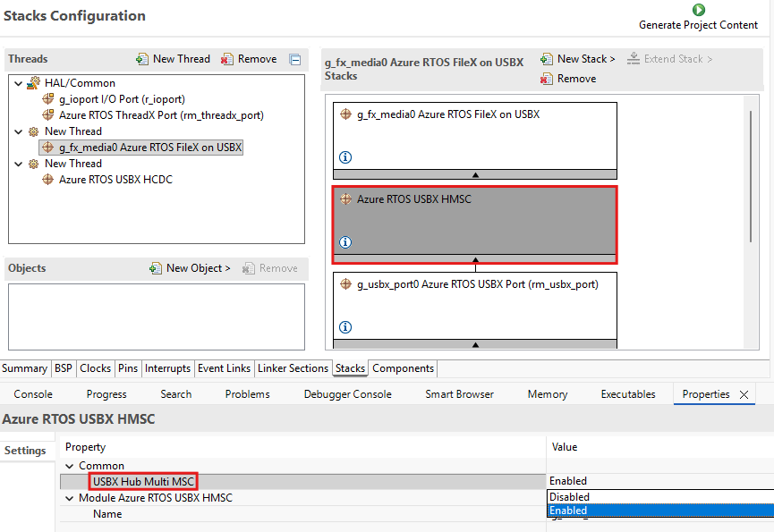Switch to the Console view

33,394
